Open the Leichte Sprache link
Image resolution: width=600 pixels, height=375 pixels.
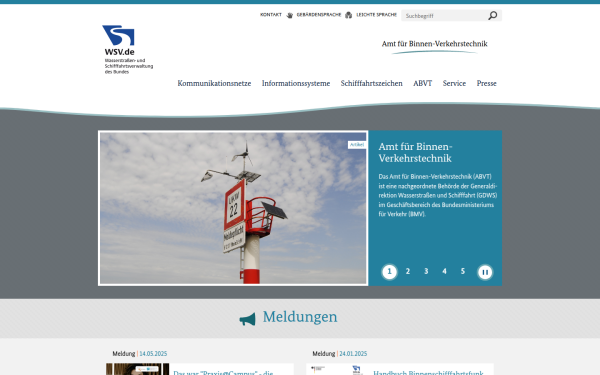pyautogui.click(x=377, y=15)
